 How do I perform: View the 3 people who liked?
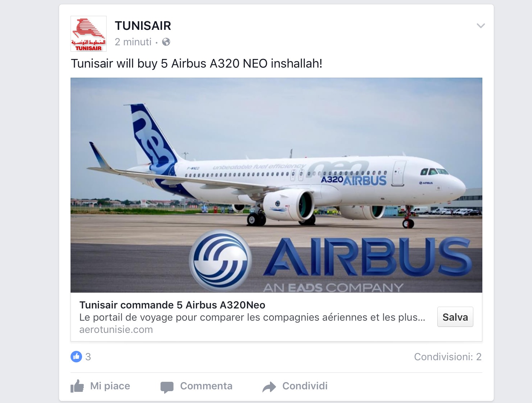(88, 357)
